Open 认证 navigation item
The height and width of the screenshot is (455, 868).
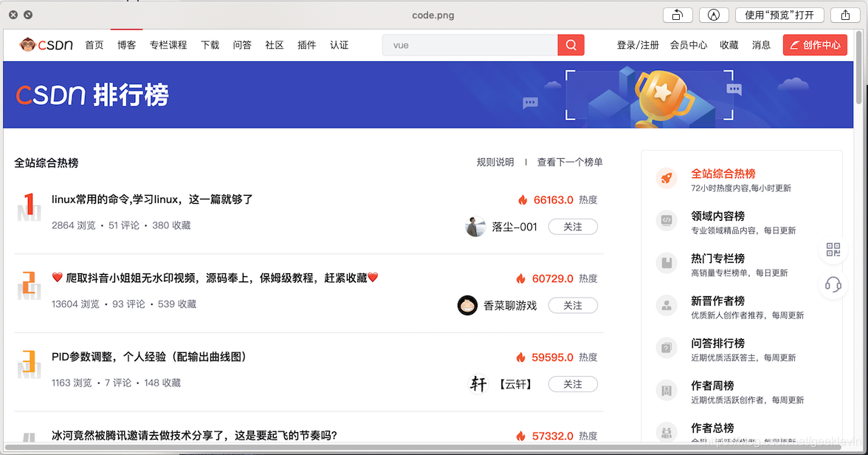click(x=339, y=45)
